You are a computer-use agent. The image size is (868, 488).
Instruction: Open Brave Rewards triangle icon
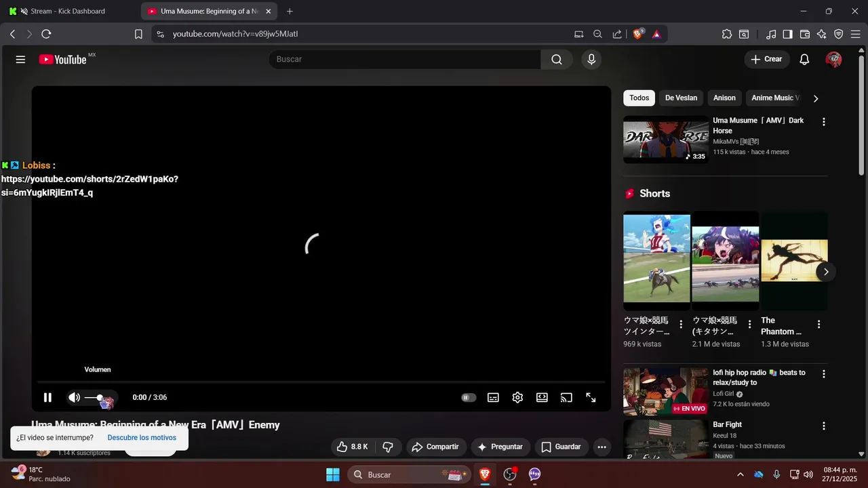click(656, 34)
